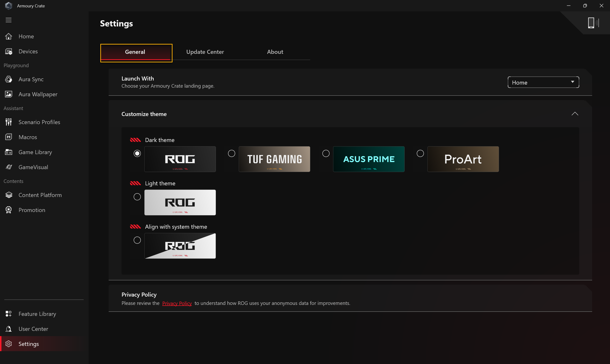Open Feature Library sidebar label
The height and width of the screenshot is (364, 610).
(37, 314)
